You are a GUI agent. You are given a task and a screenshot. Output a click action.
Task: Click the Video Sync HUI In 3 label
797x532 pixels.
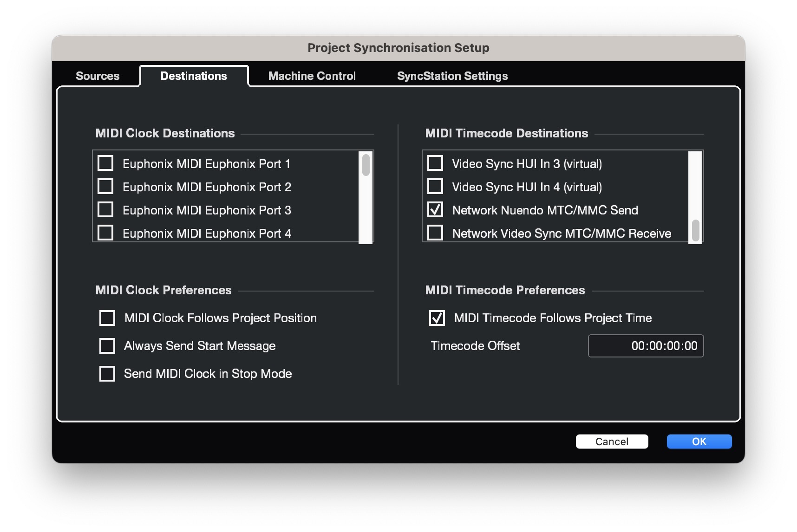[527, 164]
